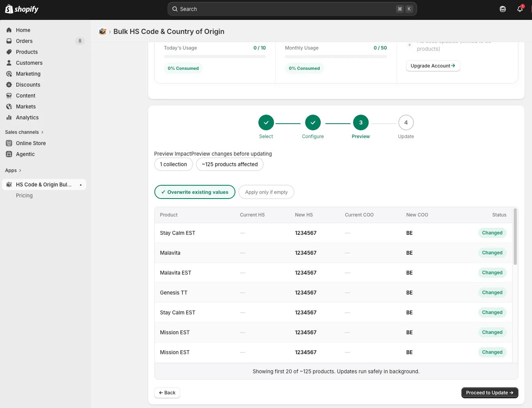Click the Customers person icon
532x408 pixels.
pos(9,63)
